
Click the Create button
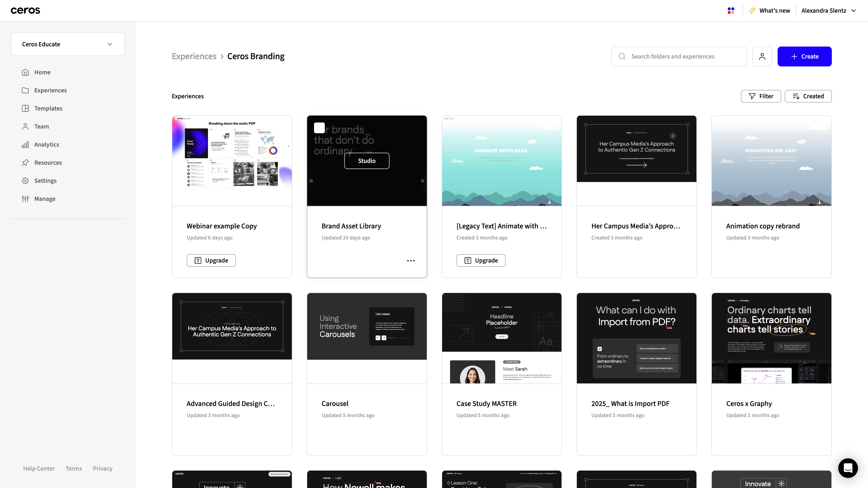click(x=804, y=56)
